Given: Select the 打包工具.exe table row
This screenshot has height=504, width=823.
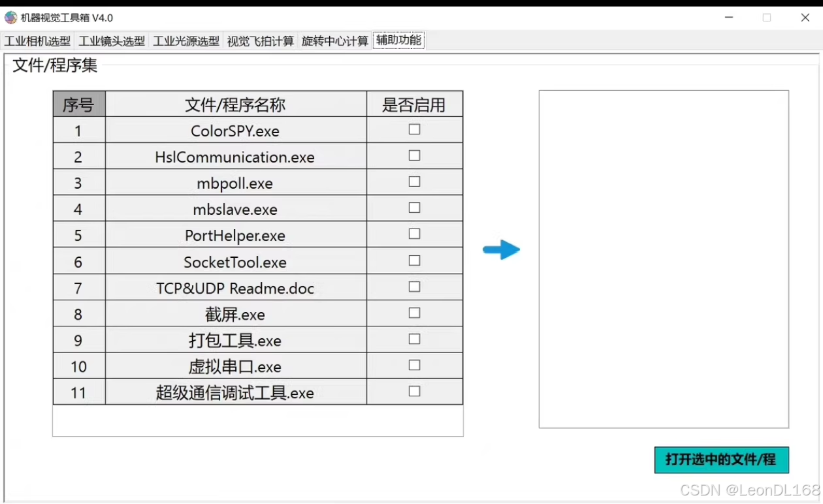Looking at the screenshot, I should (x=235, y=340).
